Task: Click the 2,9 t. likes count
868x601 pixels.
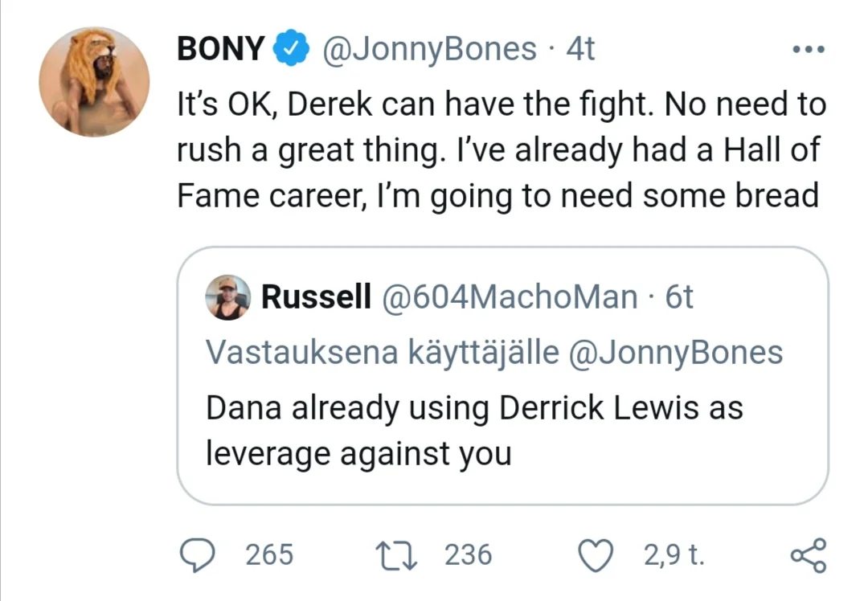Action: click(674, 555)
